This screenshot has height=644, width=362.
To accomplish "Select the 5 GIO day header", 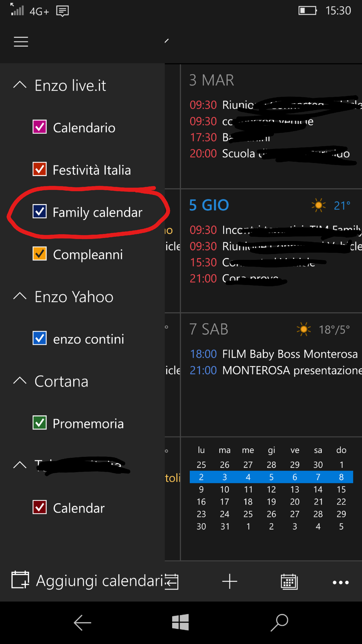I will click(x=209, y=205).
